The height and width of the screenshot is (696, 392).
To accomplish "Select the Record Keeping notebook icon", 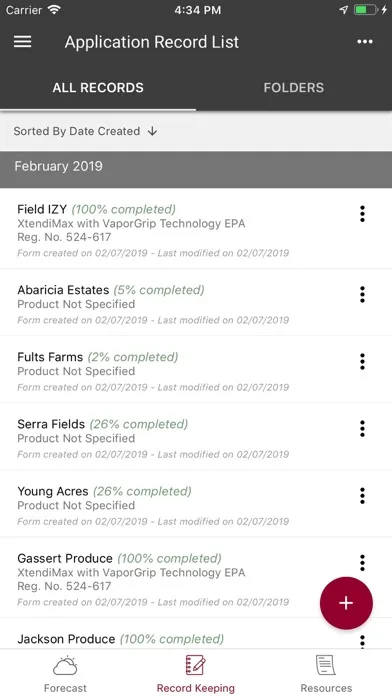I will tap(195, 665).
